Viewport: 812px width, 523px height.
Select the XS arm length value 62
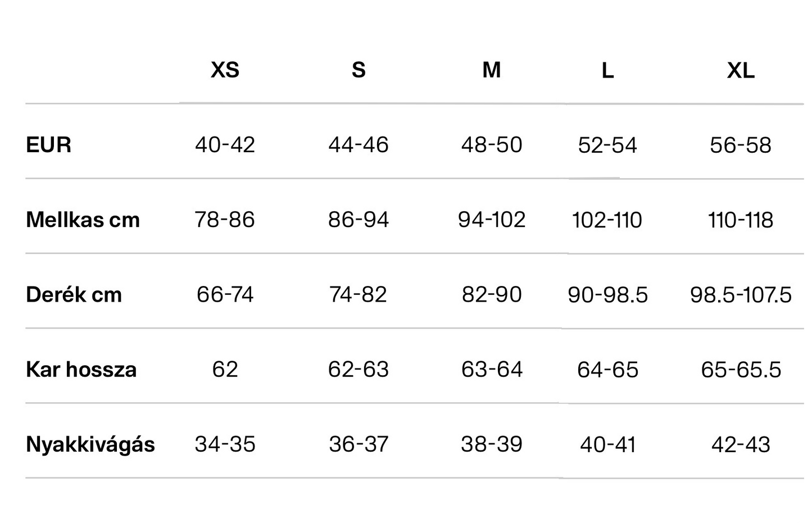[225, 369]
